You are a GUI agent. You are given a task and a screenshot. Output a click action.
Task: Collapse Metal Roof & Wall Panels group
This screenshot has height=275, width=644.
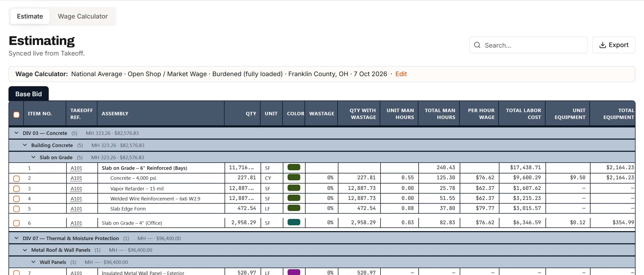coord(25,250)
